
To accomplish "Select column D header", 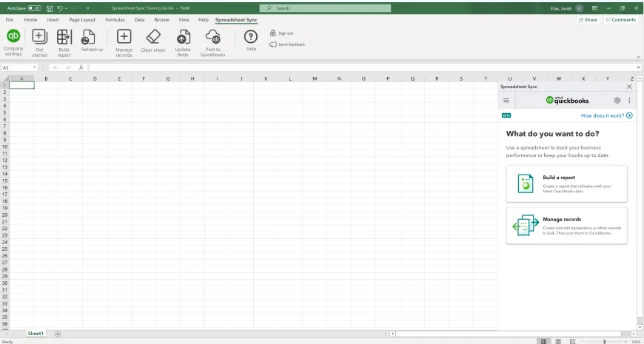I will click(x=95, y=78).
